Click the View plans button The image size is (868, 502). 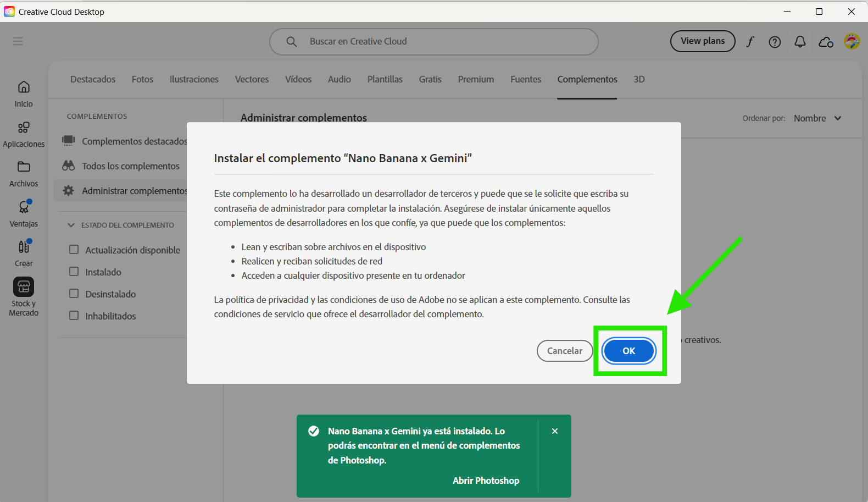[703, 41]
